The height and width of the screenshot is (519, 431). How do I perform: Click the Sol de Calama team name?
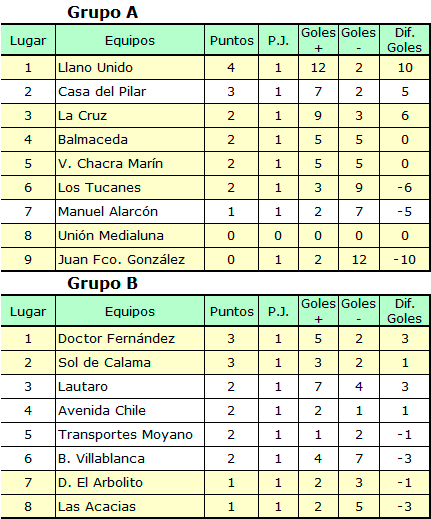pos(104,363)
